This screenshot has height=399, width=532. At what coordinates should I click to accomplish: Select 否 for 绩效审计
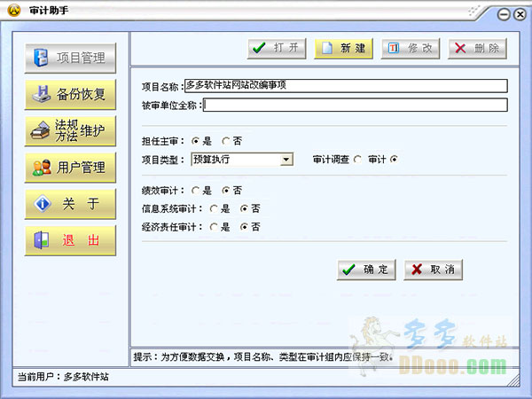tap(225, 191)
